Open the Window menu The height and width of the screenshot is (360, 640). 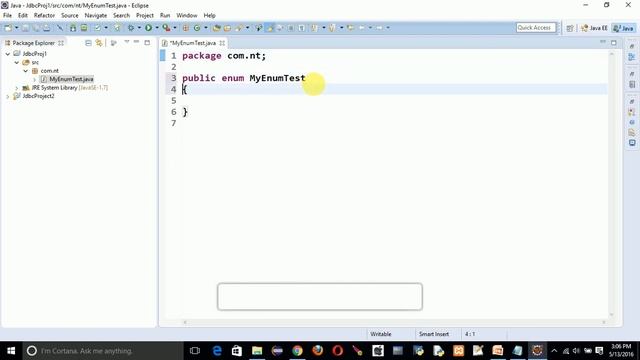(187, 16)
